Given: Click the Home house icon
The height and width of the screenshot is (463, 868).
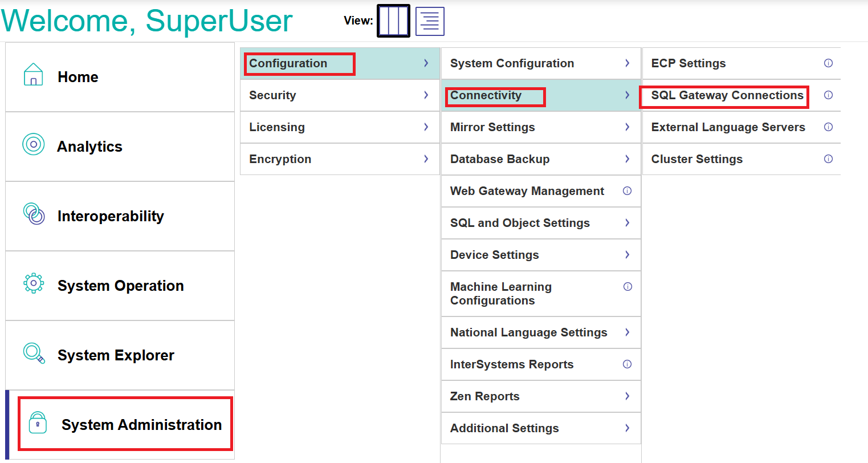Looking at the screenshot, I should click(33, 75).
